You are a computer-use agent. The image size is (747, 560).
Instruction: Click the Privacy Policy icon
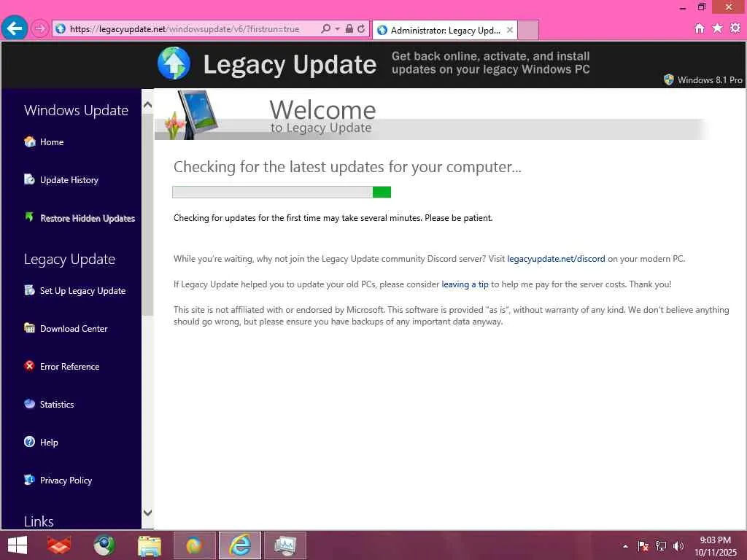pos(29,480)
